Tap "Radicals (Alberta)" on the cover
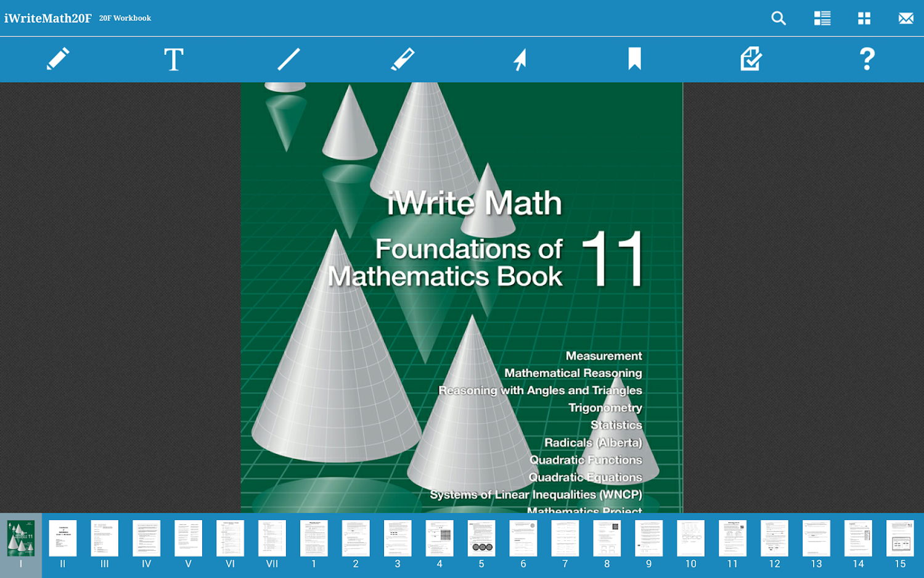 click(593, 443)
